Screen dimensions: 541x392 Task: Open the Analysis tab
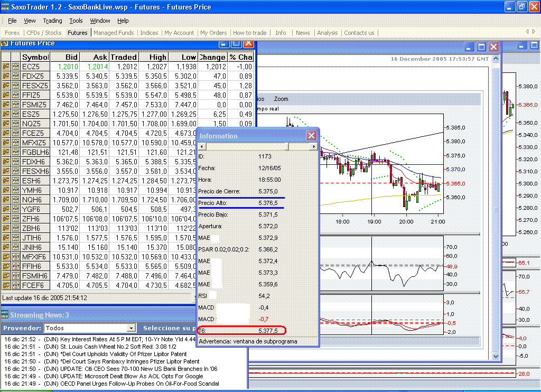coord(328,33)
